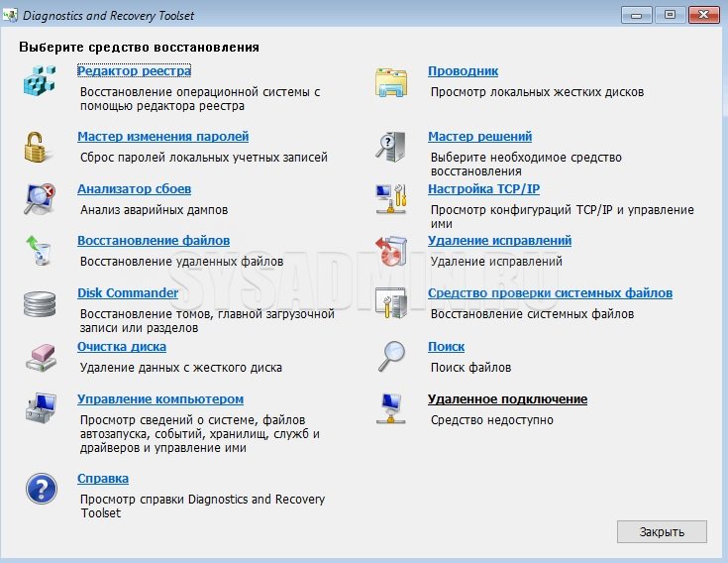Open Мастер решений link
The height and width of the screenshot is (563, 728).
479,137
